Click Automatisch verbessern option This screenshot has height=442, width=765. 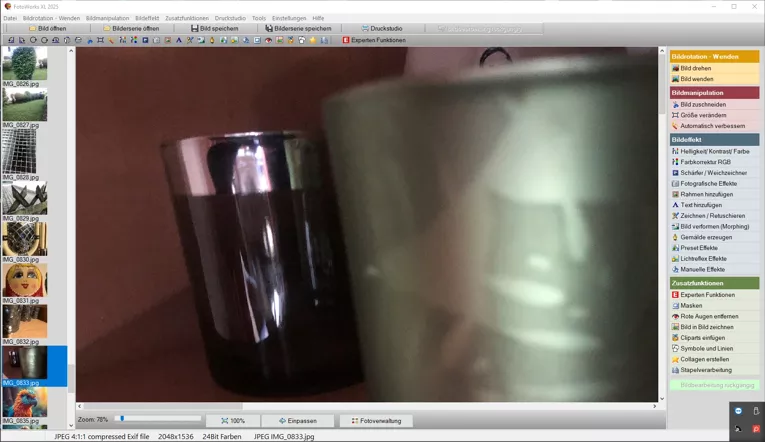tap(712, 126)
